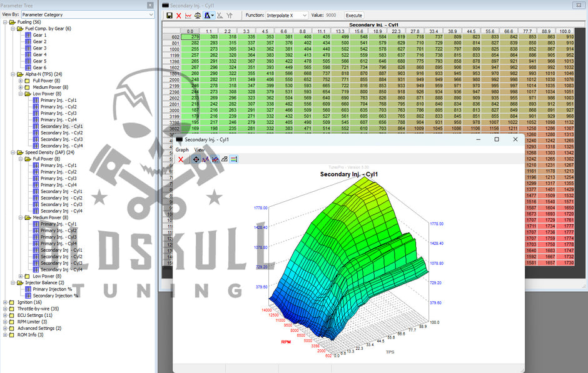This screenshot has height=373, width=588.
Task: Select the color legend icon in graph toolbar
Action: (x=233, y=159)
